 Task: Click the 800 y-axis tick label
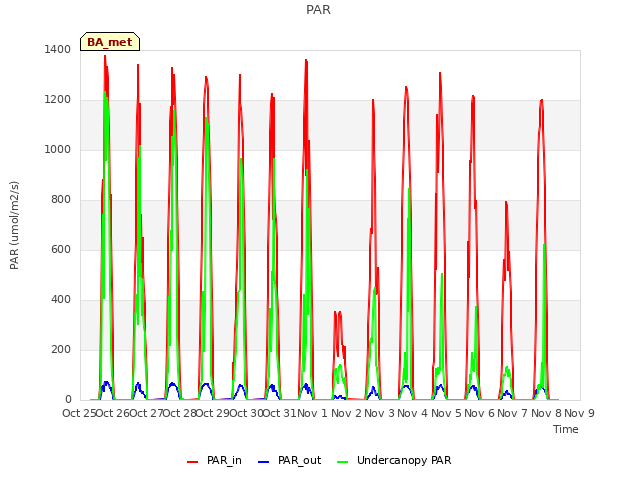tap(61, 200)
